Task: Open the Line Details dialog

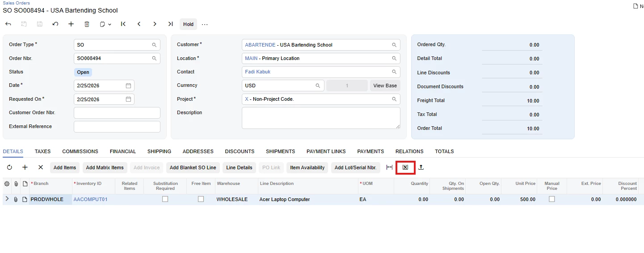Action: click(239, 167)
